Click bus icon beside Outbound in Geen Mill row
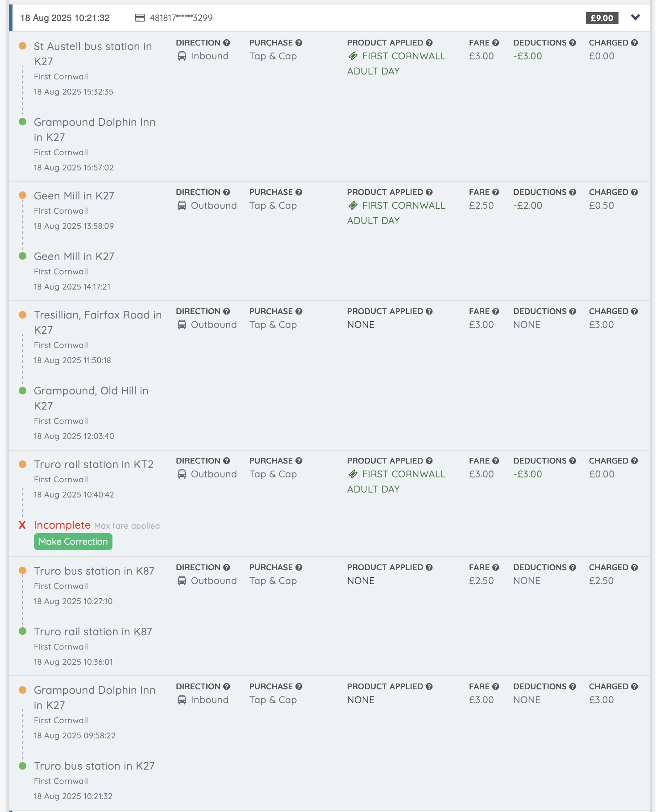The width and height of the screenshot is (656, 812). click(x=182, y=206)
